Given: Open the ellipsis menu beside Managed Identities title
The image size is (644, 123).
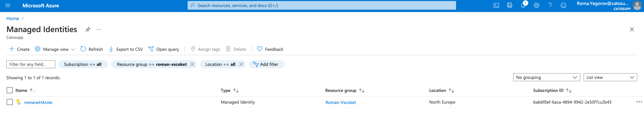Looking at the screenshot, I should pyautogui.click(x=99, y=29).
